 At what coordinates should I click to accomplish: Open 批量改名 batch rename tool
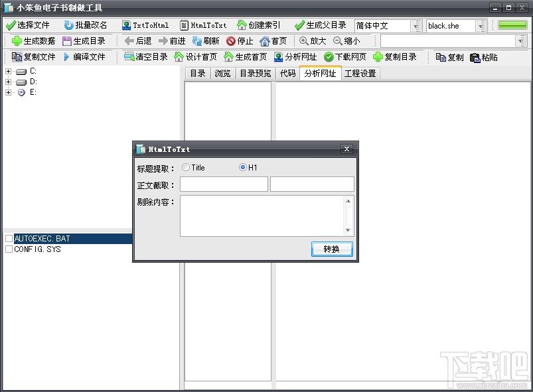tap(68, 25)
